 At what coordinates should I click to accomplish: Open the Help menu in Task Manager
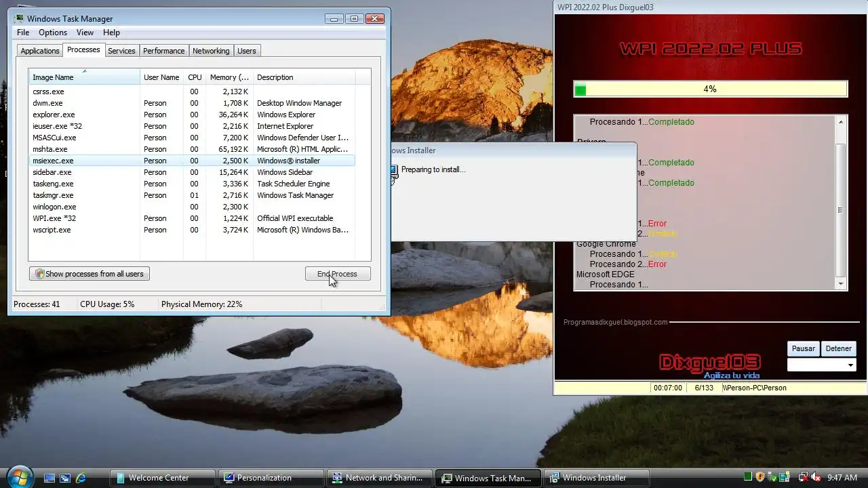pos(111,33)
